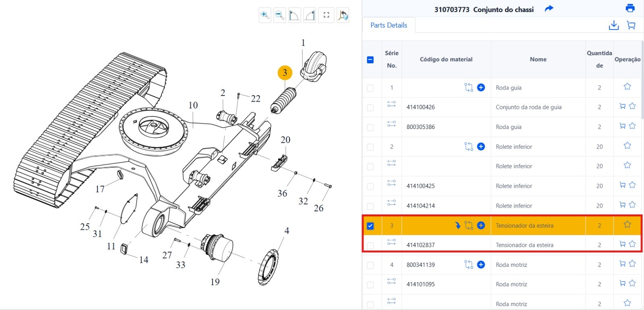The image size is (644, 310).
Task: Favorite the Roda motriz 414101095 row
Action: [632, 283]
